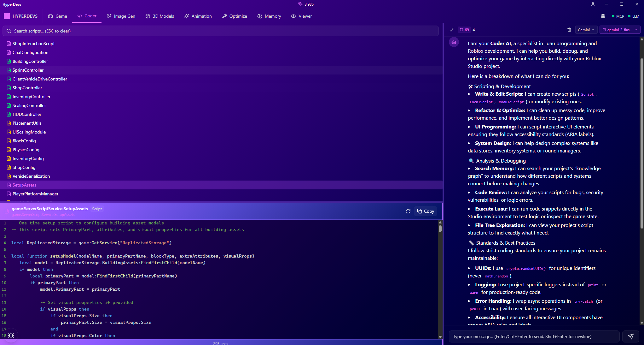Send the chat message
The height and width of the screenshot is (345, 644).
pos(631,336)
